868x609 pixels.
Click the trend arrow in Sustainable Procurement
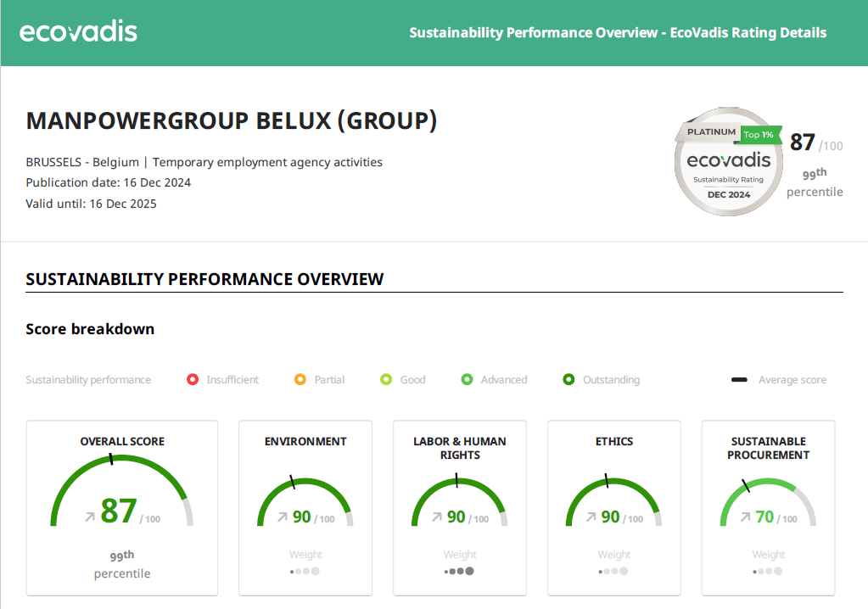(x=746, y=517)
